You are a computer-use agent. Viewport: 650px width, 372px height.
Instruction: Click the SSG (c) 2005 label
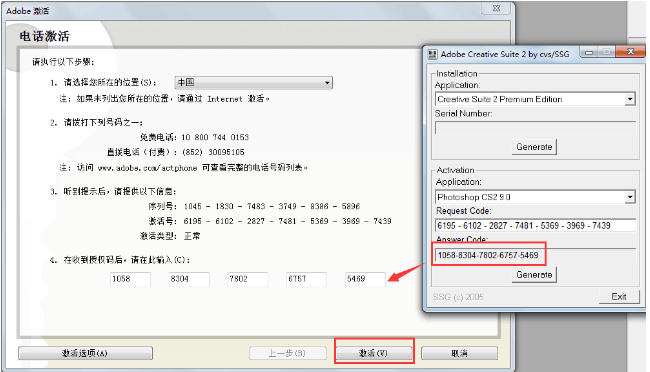[x=458, y=297]
